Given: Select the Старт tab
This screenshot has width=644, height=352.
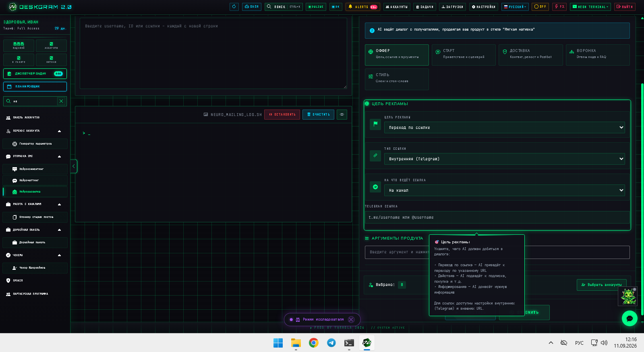Looking at the screenshot, I should [464, 55].
